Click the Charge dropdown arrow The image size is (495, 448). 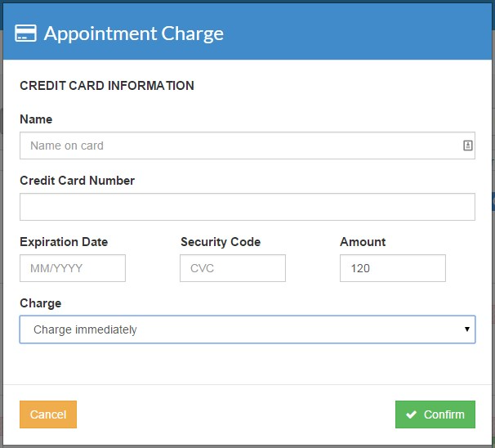coord(466,329)
